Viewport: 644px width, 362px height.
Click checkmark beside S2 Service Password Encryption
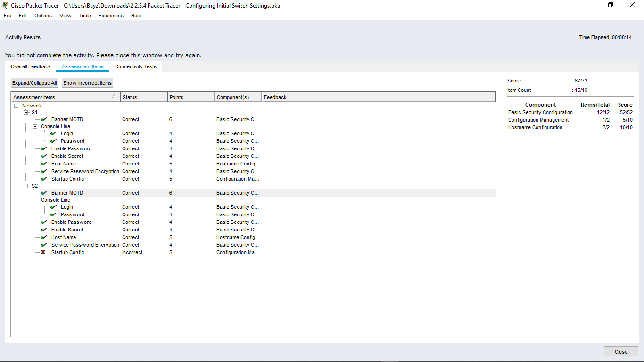(x=44, y=245)
